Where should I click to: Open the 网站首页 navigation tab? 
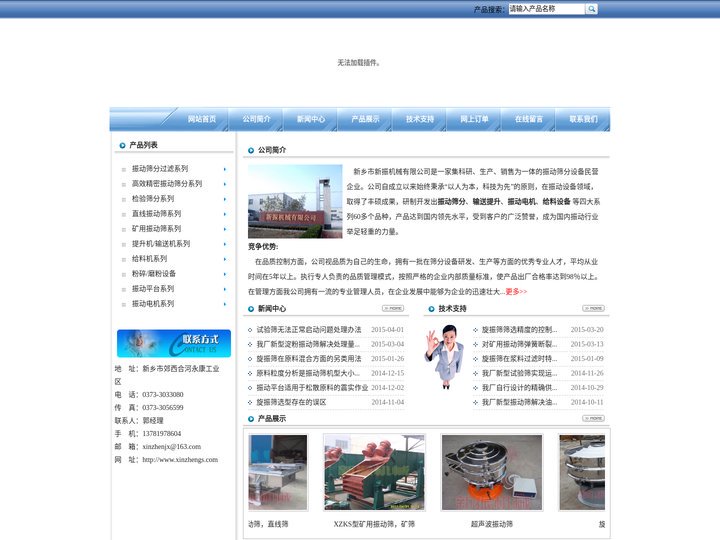point(202,119)
